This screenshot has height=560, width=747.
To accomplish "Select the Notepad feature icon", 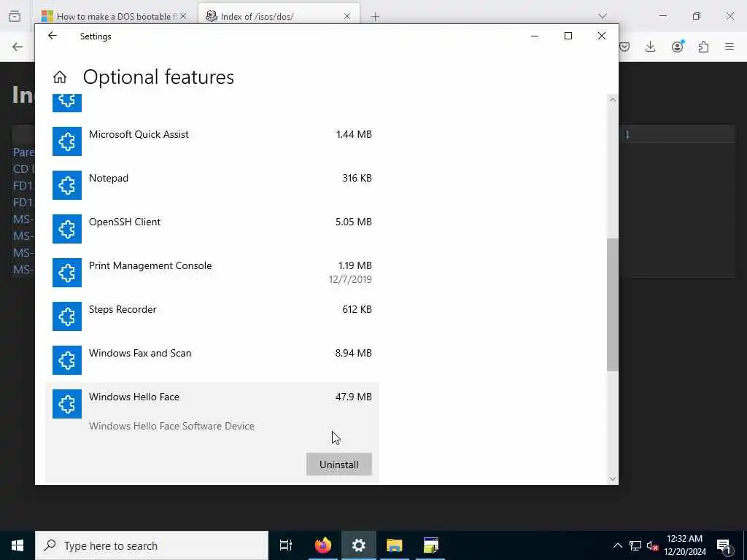I will pyautogui.click(x=66, y=185).
